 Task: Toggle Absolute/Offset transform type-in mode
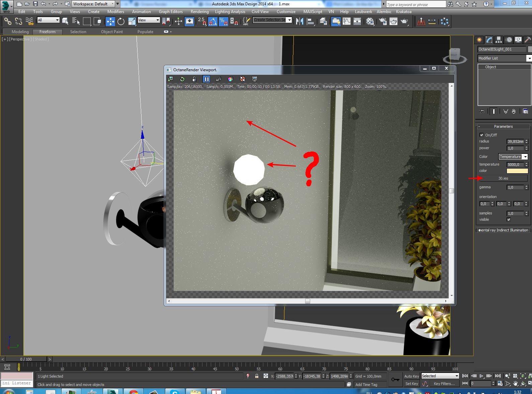click(x=266, y=376)
